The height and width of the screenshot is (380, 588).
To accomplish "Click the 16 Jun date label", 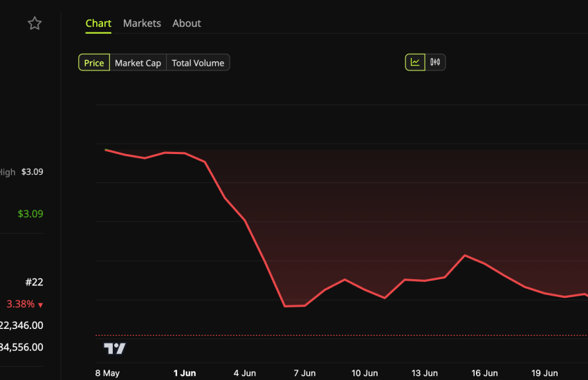I will 484,373.
